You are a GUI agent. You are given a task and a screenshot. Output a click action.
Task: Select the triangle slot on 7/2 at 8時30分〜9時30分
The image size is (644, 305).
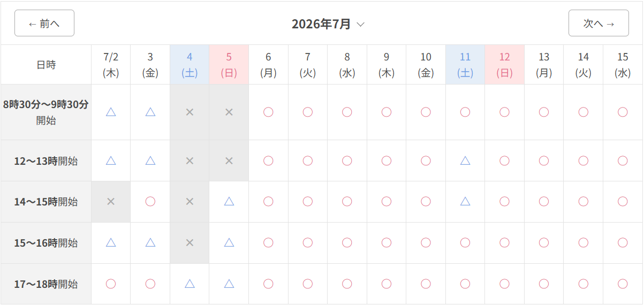pos(111,112)
